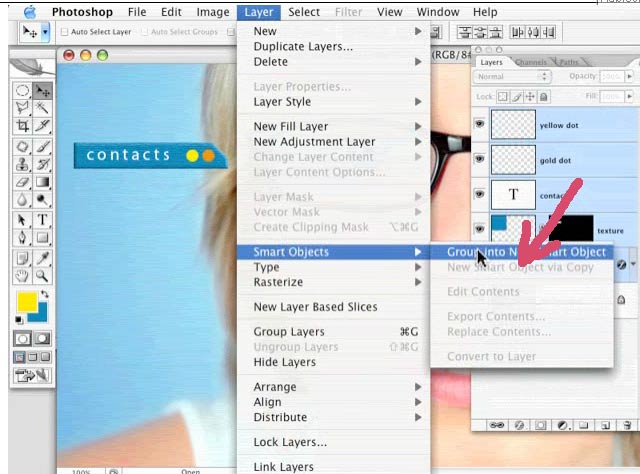The width and height of the screenshot is (640, 474).
Task: Open the Fill slider arrow
Action: 629,97
